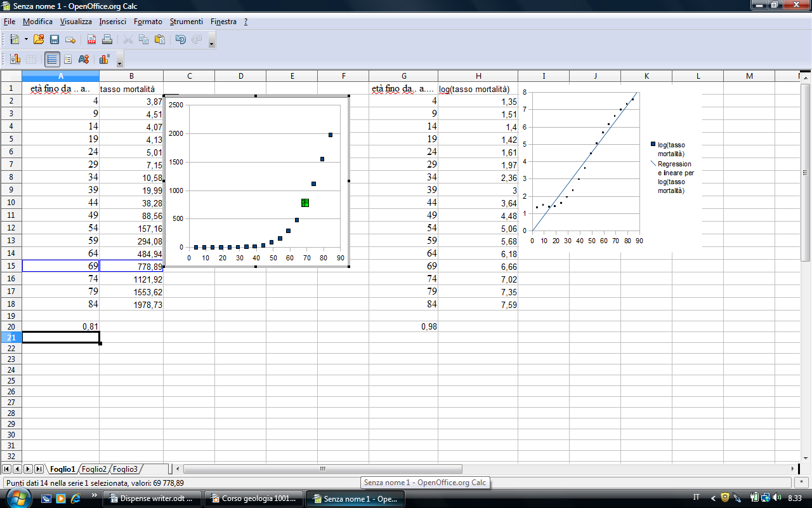Click Internet Explorer quick launch icon
The image size is (812, 508).
75,498
